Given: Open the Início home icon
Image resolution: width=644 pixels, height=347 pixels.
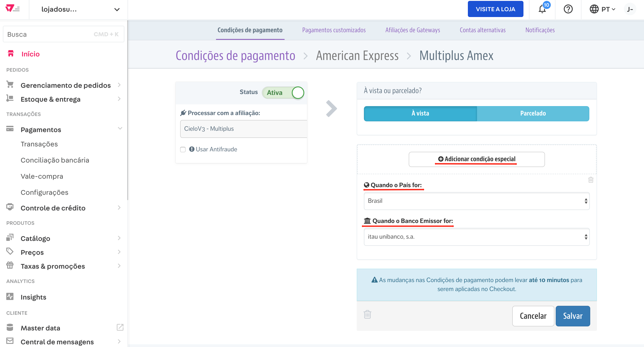Looking at the screenshot, I should coord(11,54).
